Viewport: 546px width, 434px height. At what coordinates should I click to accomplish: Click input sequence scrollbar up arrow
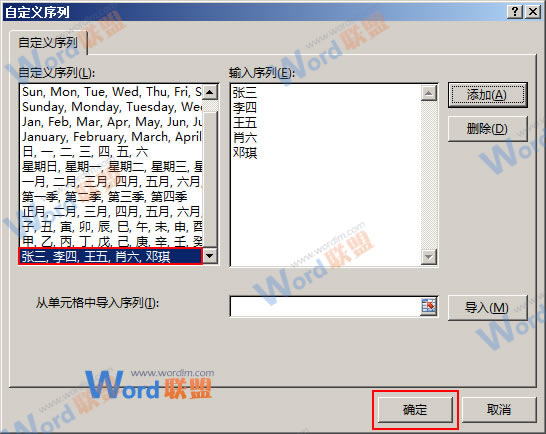point(429,93)
